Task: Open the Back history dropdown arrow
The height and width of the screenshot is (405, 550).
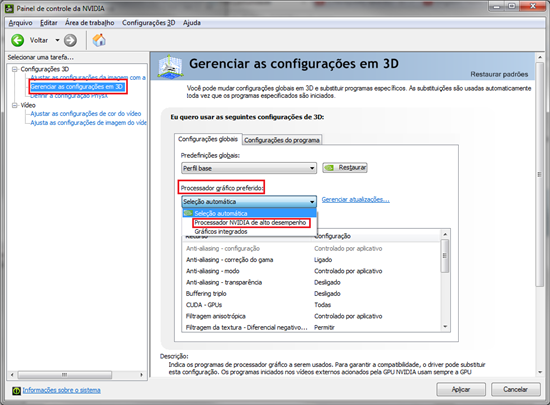Action: 57,40
